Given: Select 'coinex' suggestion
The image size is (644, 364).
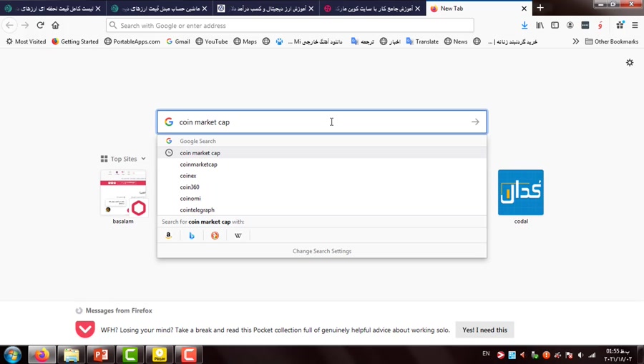Looking at the screenshot, I should (322, 176).
